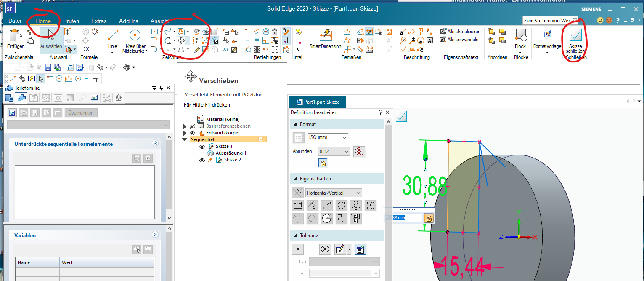Collapse the Sequentiell tree node
The image size is (644, 281).
pyautogui.click(x=185, y=139)
